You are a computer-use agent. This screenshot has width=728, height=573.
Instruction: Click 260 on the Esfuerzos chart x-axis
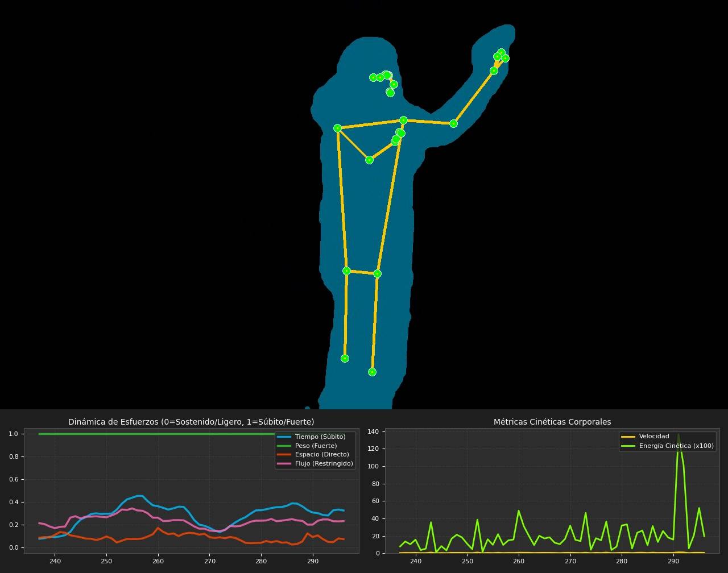tap(158, 561)
